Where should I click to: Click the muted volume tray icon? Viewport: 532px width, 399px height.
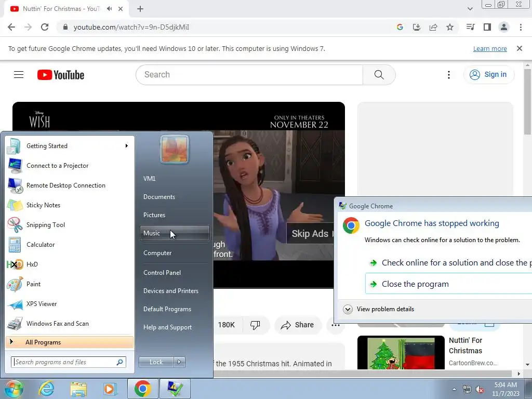coord(480,390)
